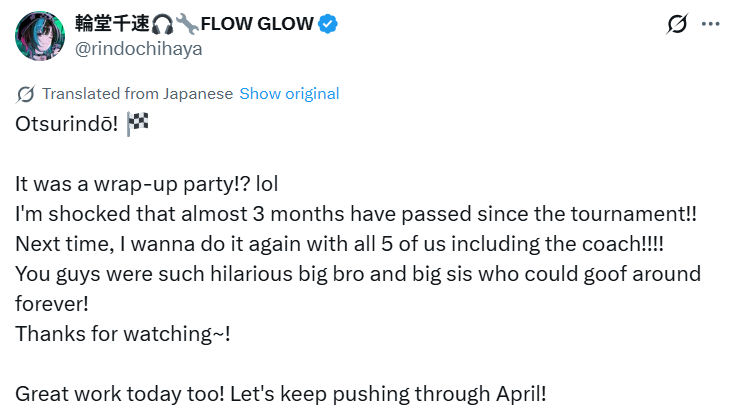Click the translation icon beside Translated from Japanese

click(x=25, y=94)
